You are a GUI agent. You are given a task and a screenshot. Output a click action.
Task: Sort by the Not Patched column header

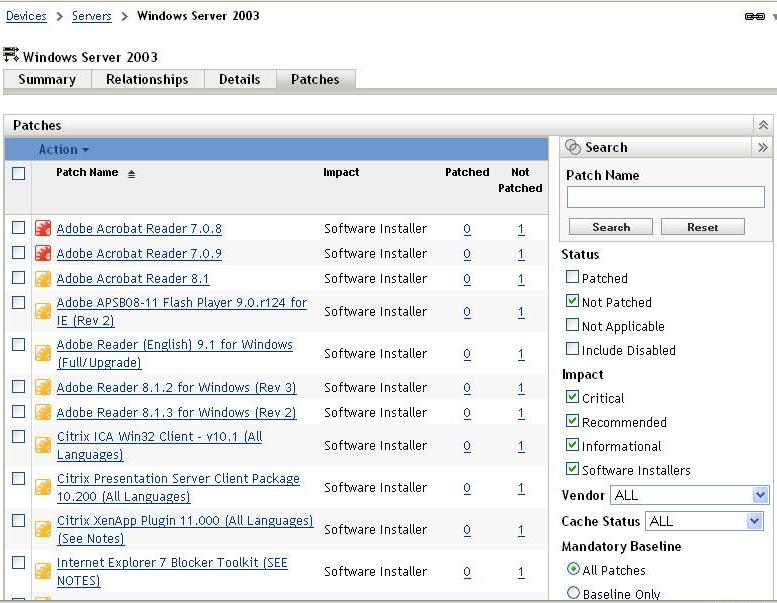tap(520, 180)
